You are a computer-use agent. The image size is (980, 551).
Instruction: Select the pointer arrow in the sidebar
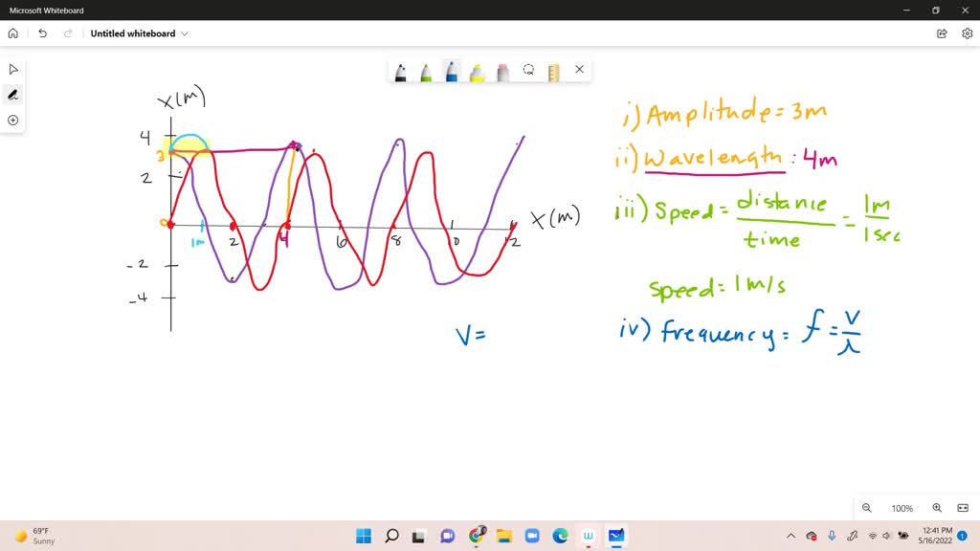(12, 68)
